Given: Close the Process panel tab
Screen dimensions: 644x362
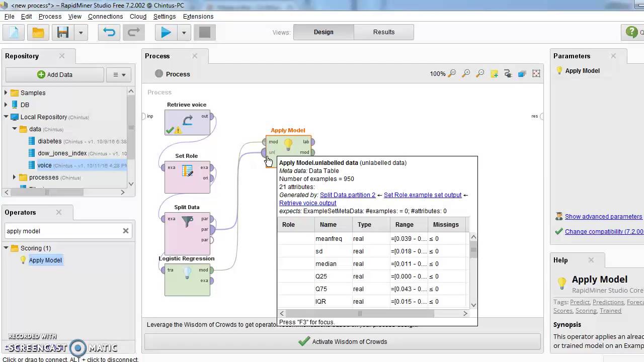Looking at the screenshot, I should (195, 56).
